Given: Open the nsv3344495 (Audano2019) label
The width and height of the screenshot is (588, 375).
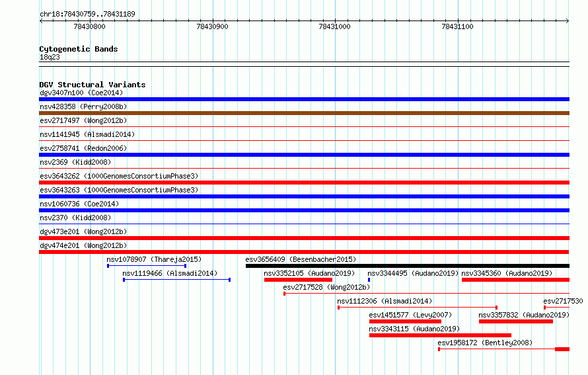Looking at the screenshot, I should pyautogui.click(x=413, y=273).
